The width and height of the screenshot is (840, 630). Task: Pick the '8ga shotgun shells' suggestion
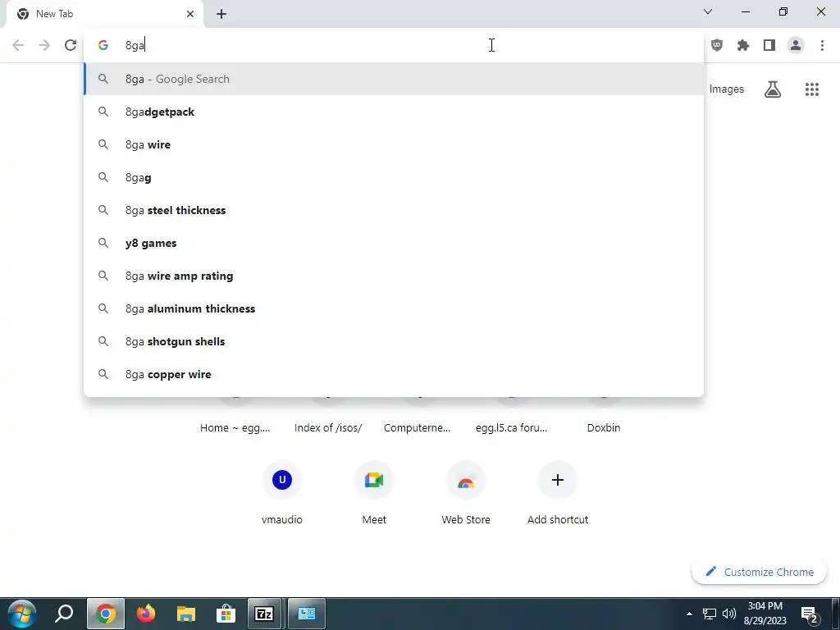pos(394,341)
